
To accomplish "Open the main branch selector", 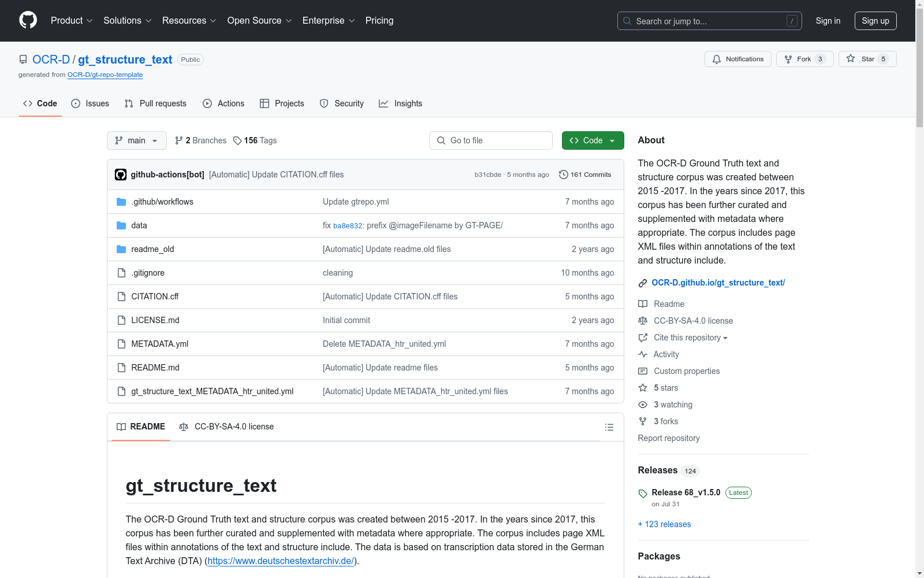I will point(137,140).
